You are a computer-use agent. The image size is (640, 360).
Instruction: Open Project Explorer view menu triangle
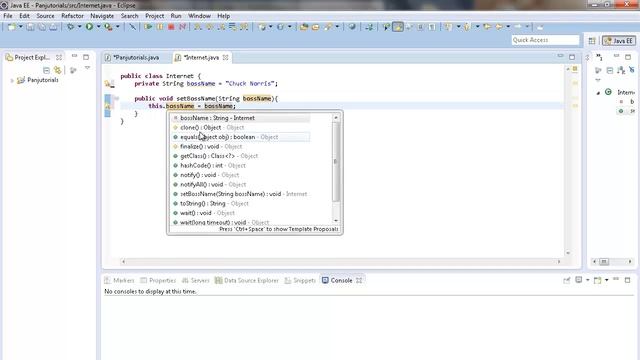pyautogui.click(x=87, y=68)
